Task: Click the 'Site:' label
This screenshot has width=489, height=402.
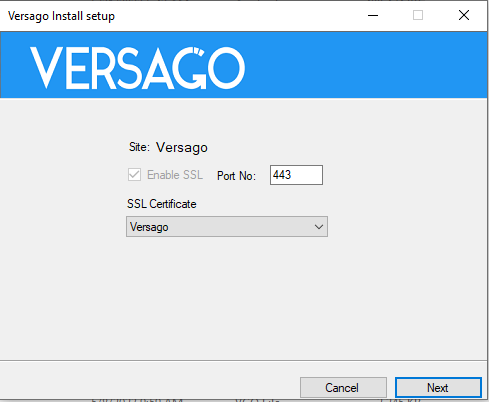Action: click(x=139, y=147)
